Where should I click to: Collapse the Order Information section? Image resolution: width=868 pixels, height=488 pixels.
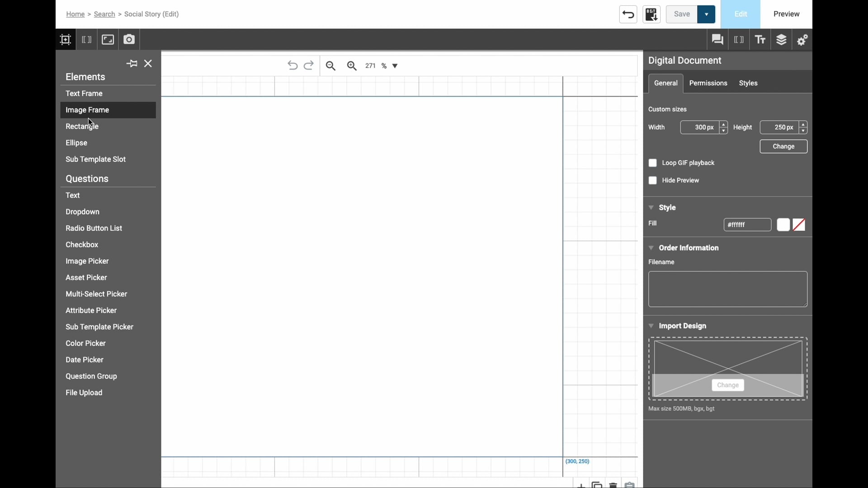click(651, 248)
